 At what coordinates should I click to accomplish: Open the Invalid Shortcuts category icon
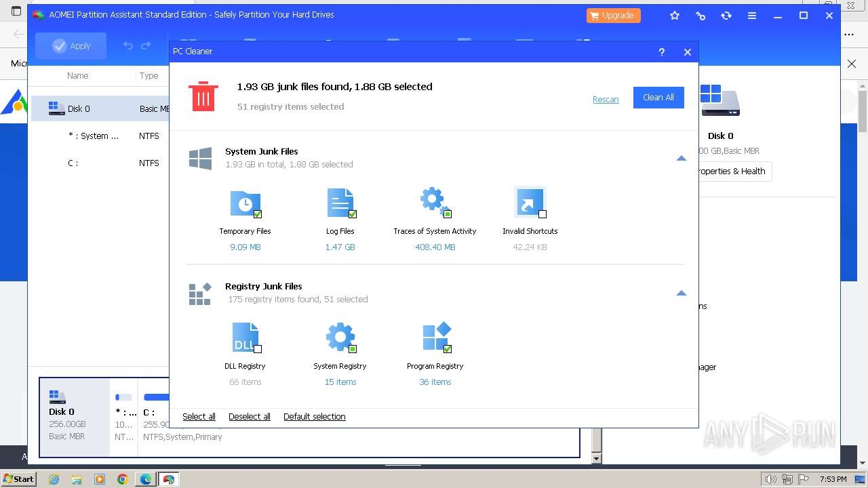coord(530,203)
